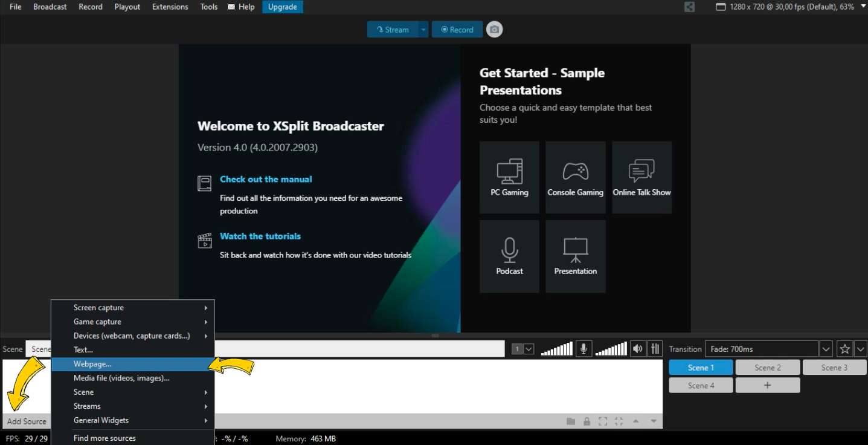The width and height of the screenshot is (868, 445).
Task: Select the PC Gaming template
Action: pos(509,177)
